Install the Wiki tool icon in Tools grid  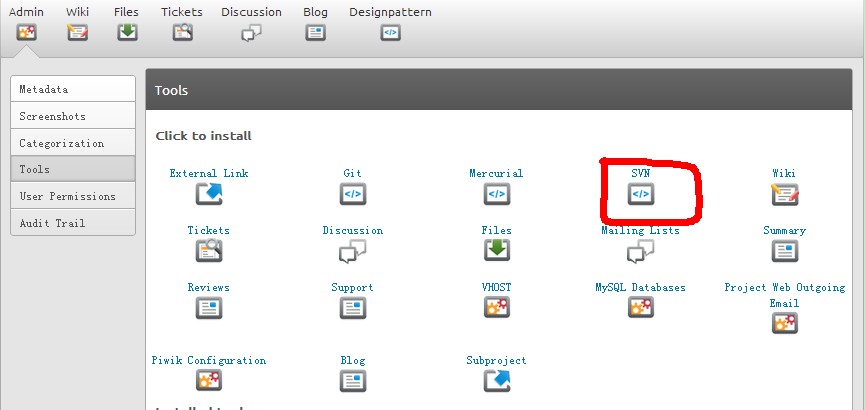[784, 194]
